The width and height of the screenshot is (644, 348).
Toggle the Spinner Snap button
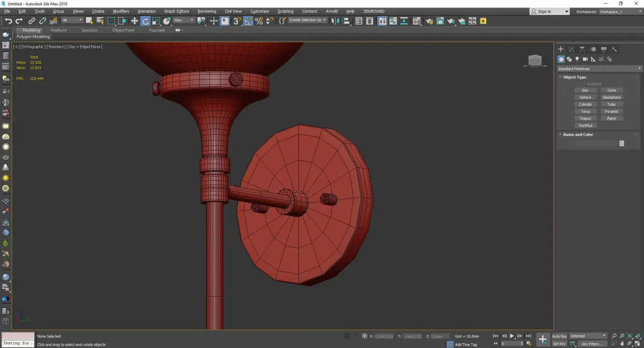point(269,21)
